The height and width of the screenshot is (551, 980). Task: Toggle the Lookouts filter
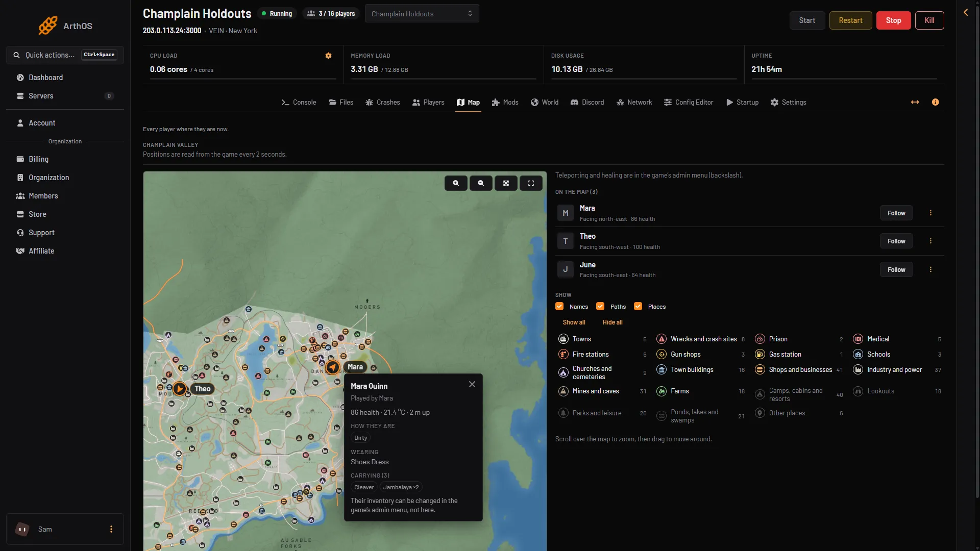pos(897,391)
